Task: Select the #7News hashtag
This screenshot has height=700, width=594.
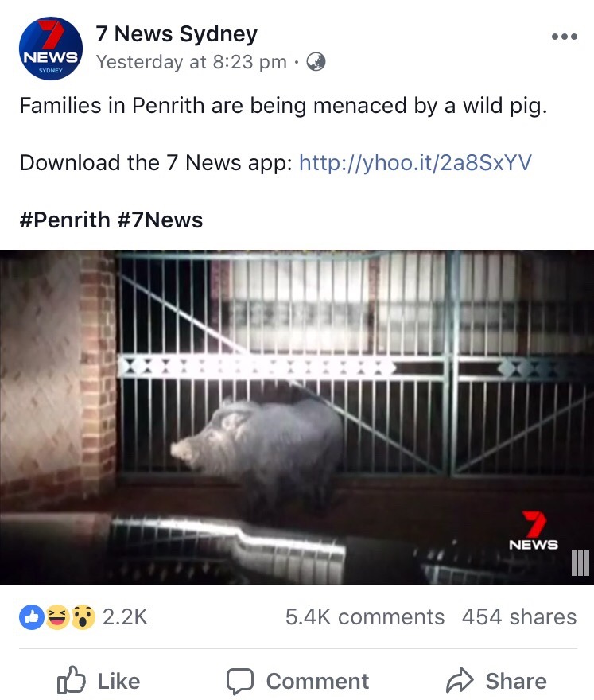Action: [160, 220]
